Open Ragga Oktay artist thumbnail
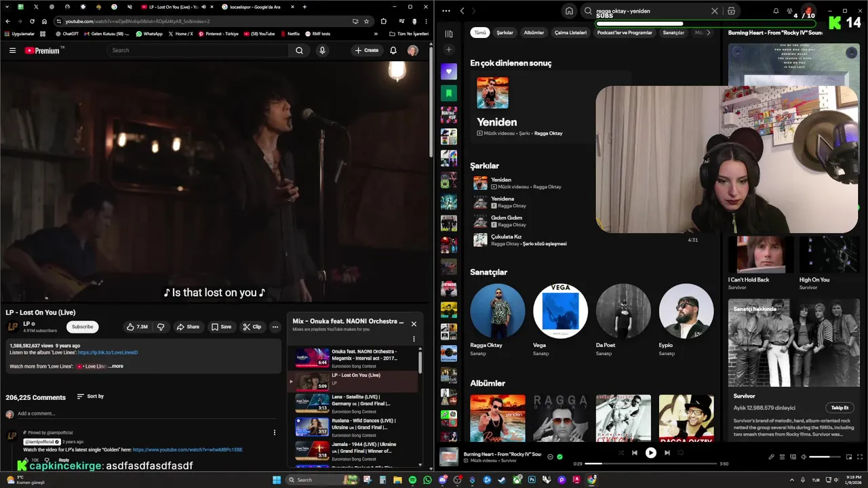The image size is (868, 488). tap(497, 311)
